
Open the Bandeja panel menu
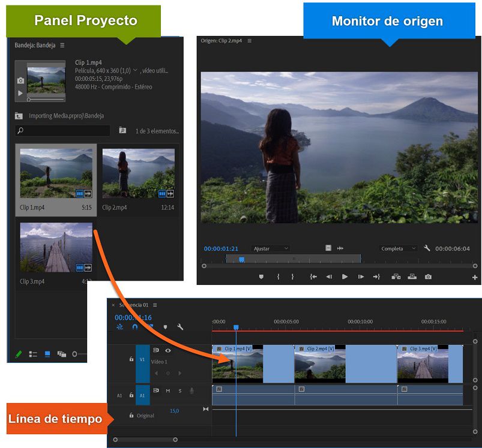pos(62,45)
